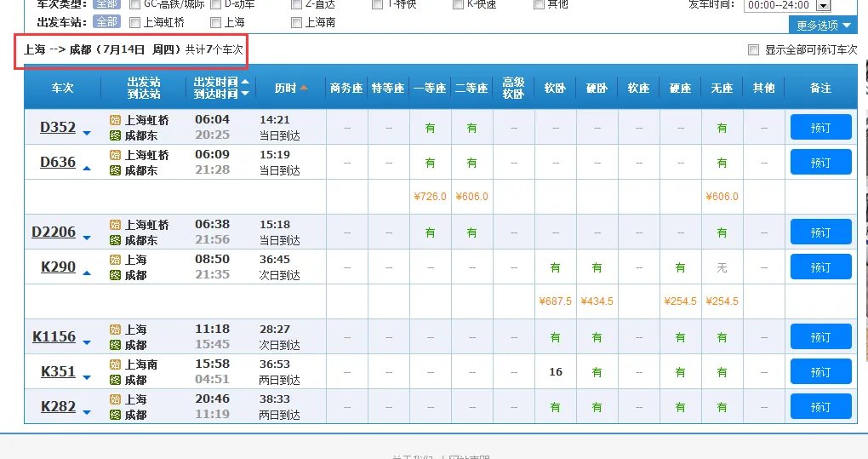Click terminus icon in K1156 row

point(115,344)
